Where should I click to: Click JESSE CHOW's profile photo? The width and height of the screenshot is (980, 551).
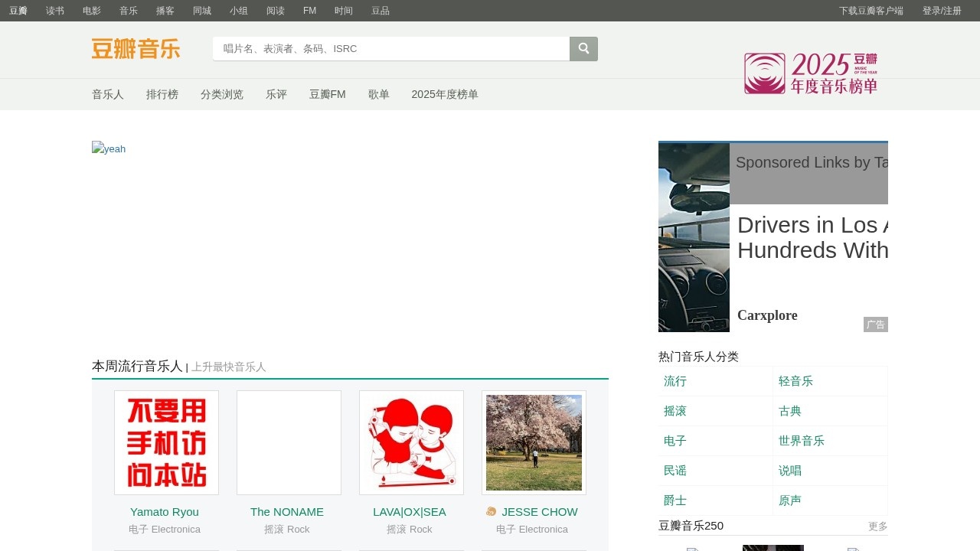533,442
